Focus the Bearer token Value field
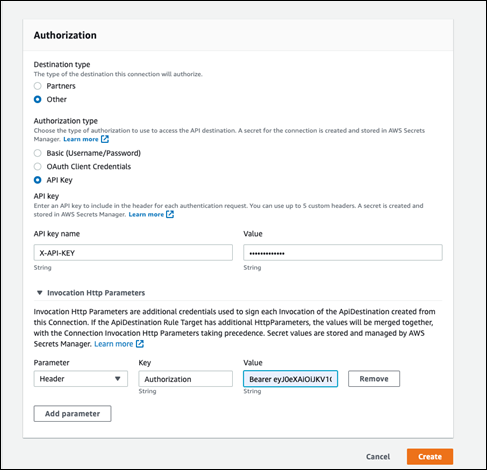The width and height of the screenshot is (487, 470). tap(290, 379)
